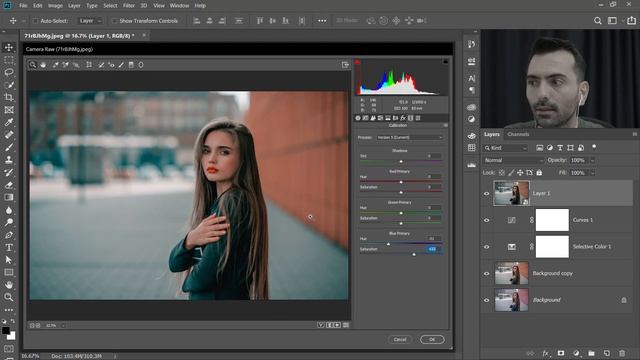
Task: Select the Adjustment Brush in Camera Raw
Action: point(121,65)
